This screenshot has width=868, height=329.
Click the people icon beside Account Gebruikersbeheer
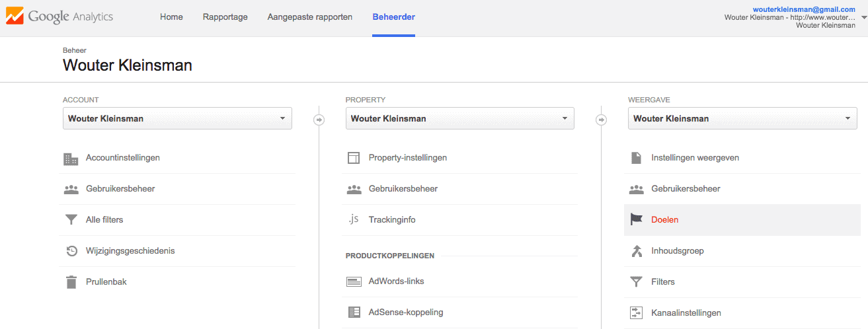tap(71, 189)
